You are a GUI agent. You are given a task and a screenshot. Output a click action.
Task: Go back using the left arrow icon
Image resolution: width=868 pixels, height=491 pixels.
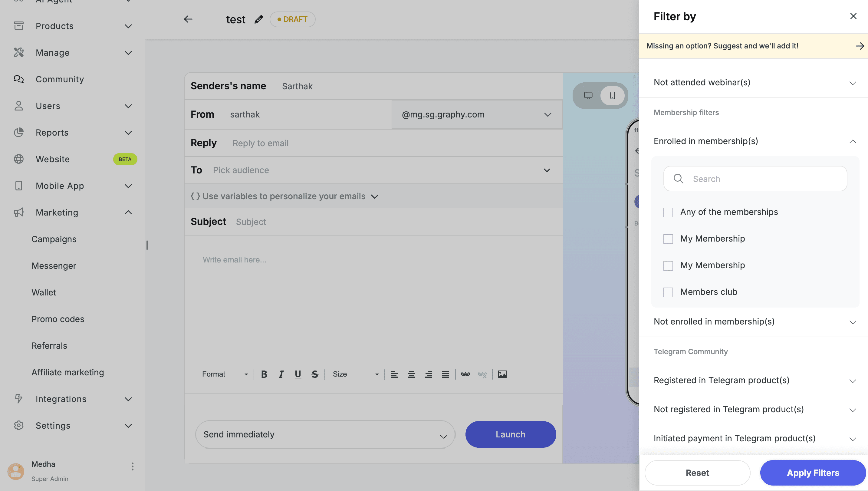(x=188, y=19)
